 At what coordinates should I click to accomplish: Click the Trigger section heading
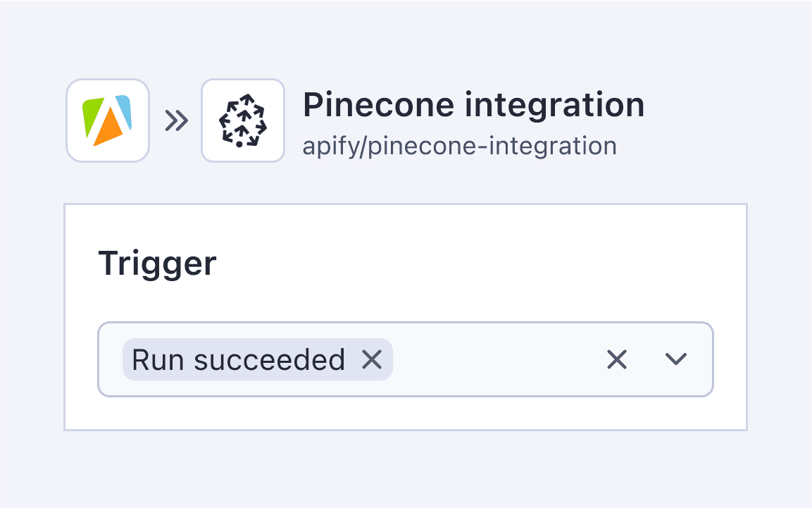(x=158, y=263)
